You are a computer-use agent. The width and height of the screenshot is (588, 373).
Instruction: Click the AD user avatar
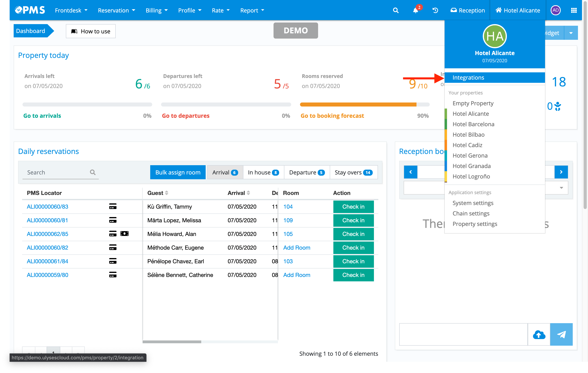coord(555,10)
